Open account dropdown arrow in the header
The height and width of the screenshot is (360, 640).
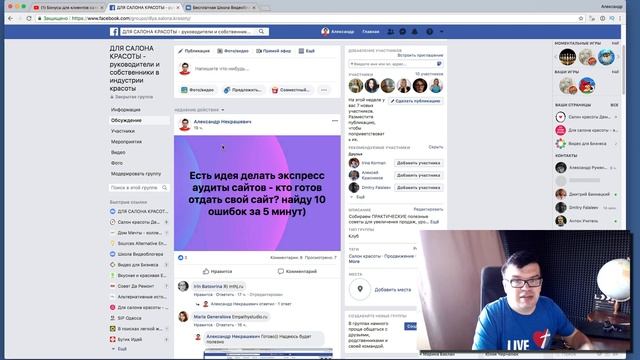pos(441,31)
